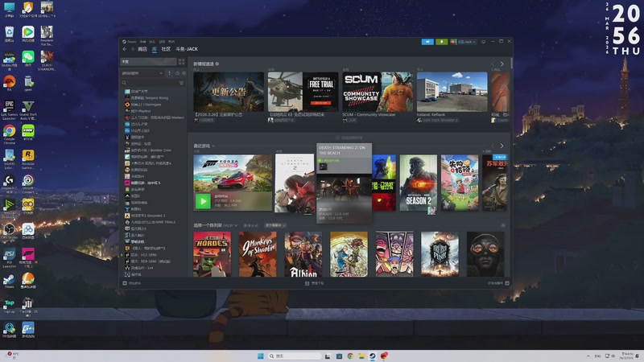This screenshot has height=362, width=644.
Task: Expand the choose-a-shelf dropdown
Action: 215,225
